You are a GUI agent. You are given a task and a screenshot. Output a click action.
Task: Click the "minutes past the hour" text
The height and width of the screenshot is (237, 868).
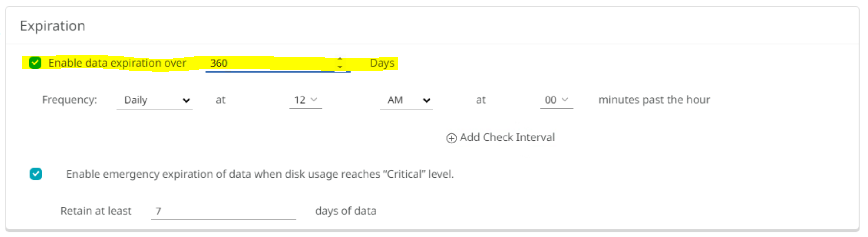click(654, 100)
